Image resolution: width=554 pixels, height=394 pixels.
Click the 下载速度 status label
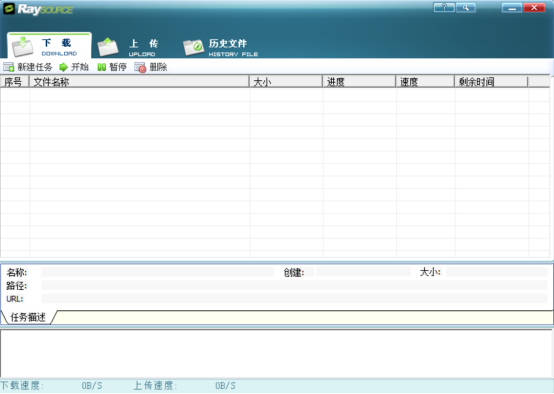click(x=22, y=385)
